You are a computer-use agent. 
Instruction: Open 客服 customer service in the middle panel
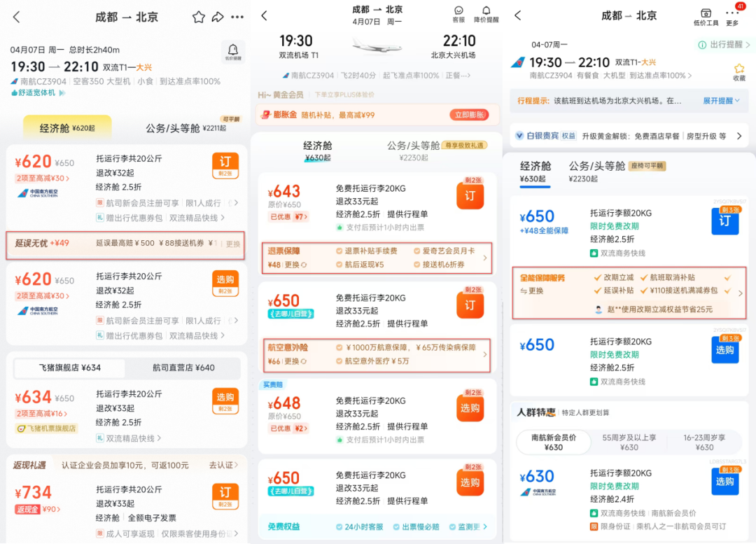(458, 15)
